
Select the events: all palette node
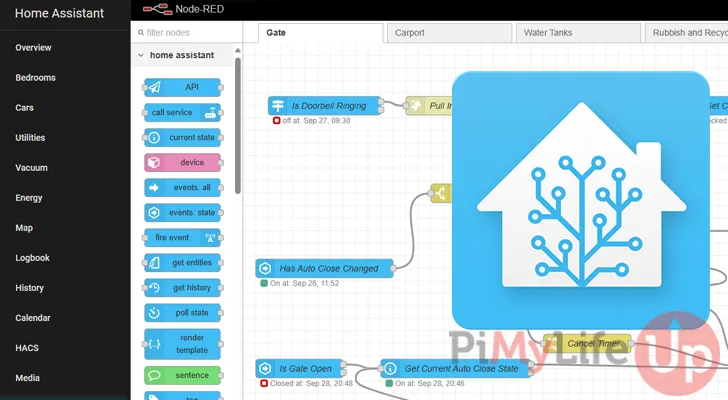[182, 187]
